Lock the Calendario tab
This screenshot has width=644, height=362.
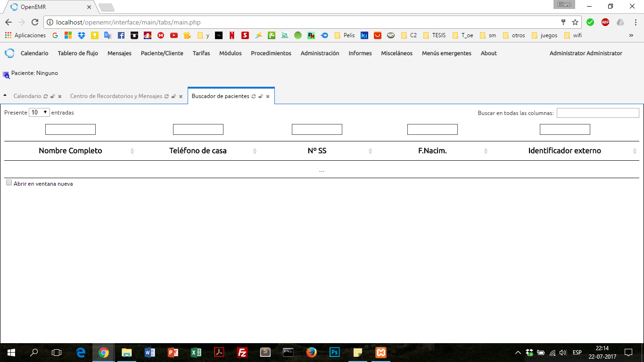pyautogui.click(x=53, y=96)
